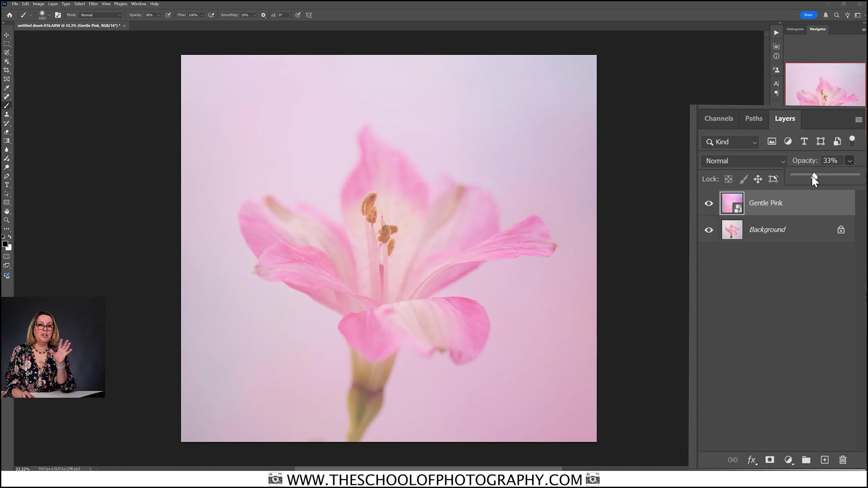Image resolution: width=868 pixels, height=488 pixels.
Task: Open the fx layer styles menu
Action: (x=752, y=460)
